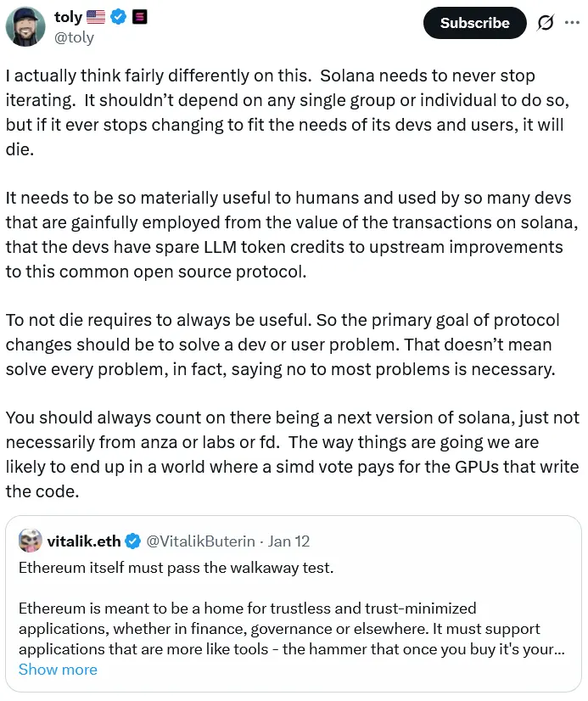Open vitalik.eth's profile avatar
Image resolution: width=588 pixels, height=701 pixels.
tap(29, 541)
